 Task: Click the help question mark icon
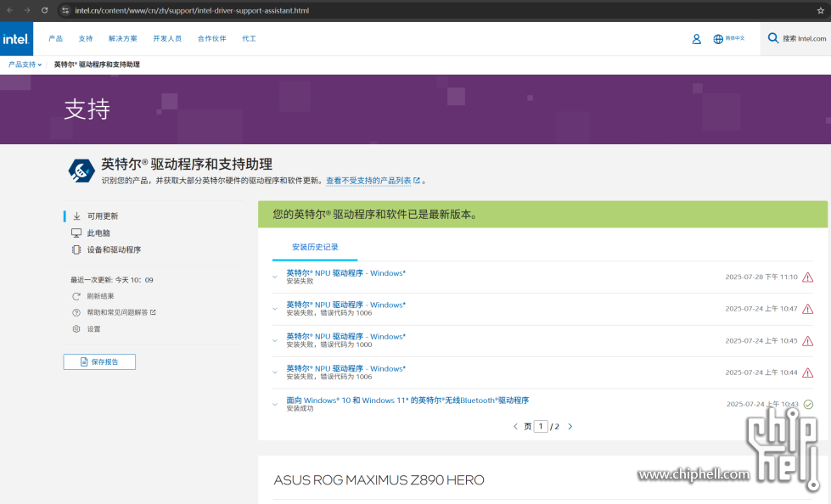point(76,313)
